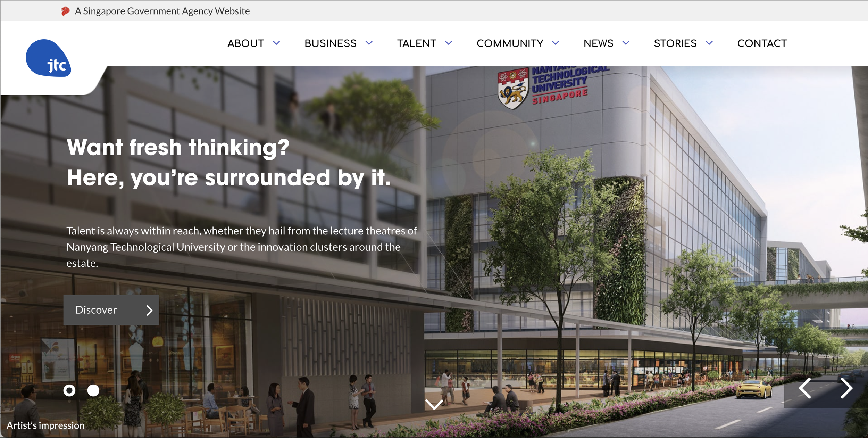Expand the About menu chevron
The image size is (868, 438).
276,43
